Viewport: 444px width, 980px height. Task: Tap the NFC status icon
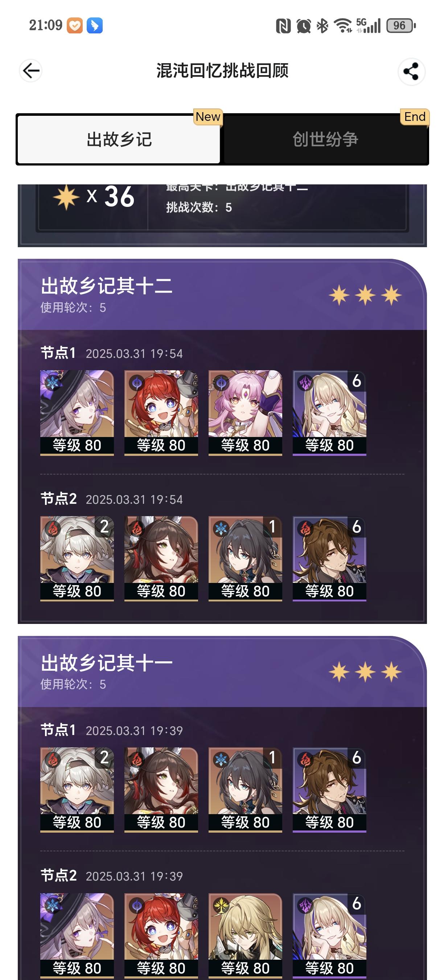[x=283, y=26]
